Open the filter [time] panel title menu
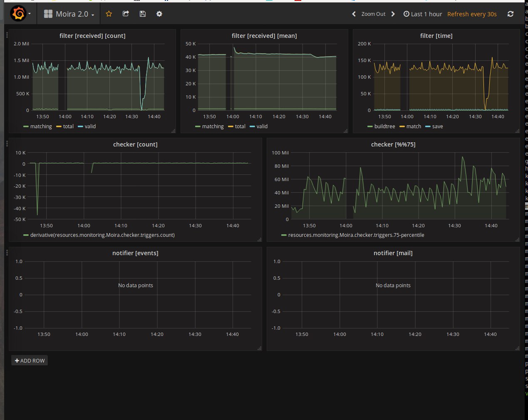528x420 pixels. tap(436, 36)
